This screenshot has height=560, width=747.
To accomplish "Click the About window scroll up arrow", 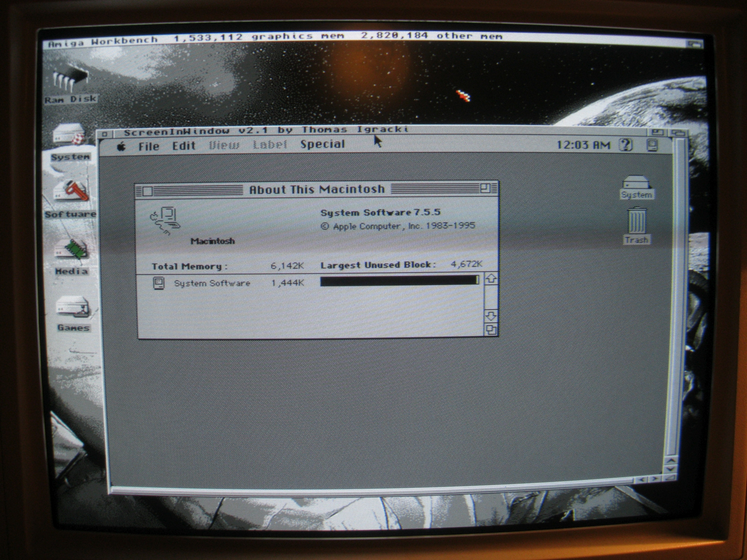I will pos(490,279).
